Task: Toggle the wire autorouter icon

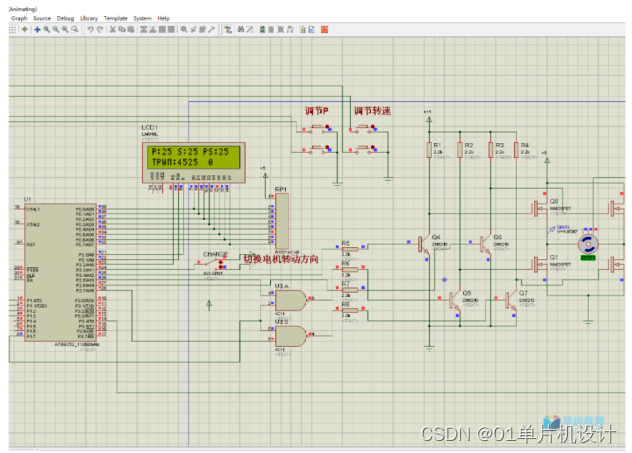Action: (228, 29)
